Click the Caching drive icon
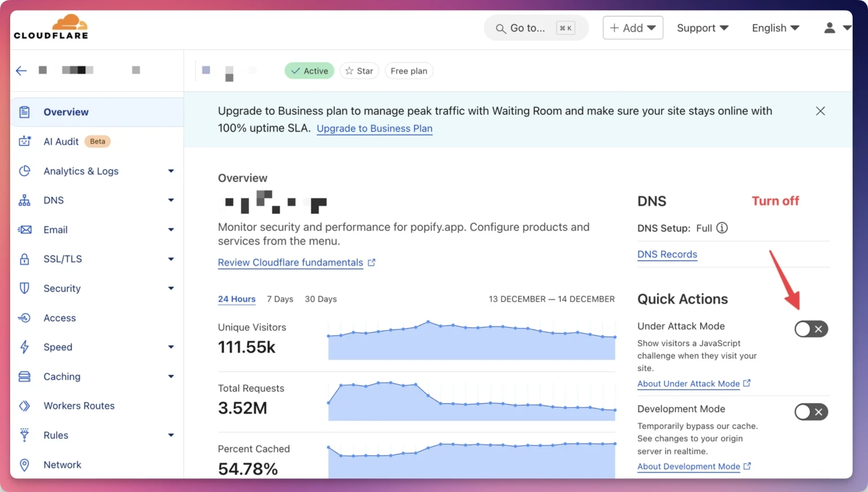 pyautogui.click(x=24, y=376)
